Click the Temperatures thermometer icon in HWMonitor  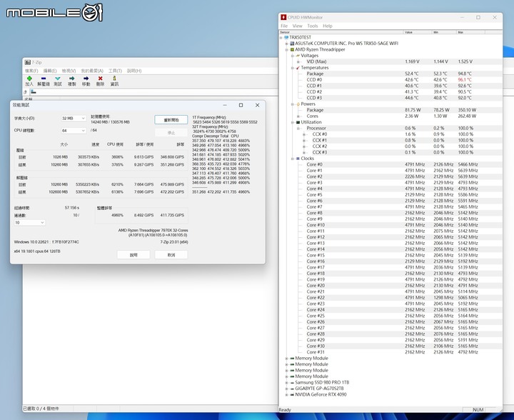coord(298,68)
